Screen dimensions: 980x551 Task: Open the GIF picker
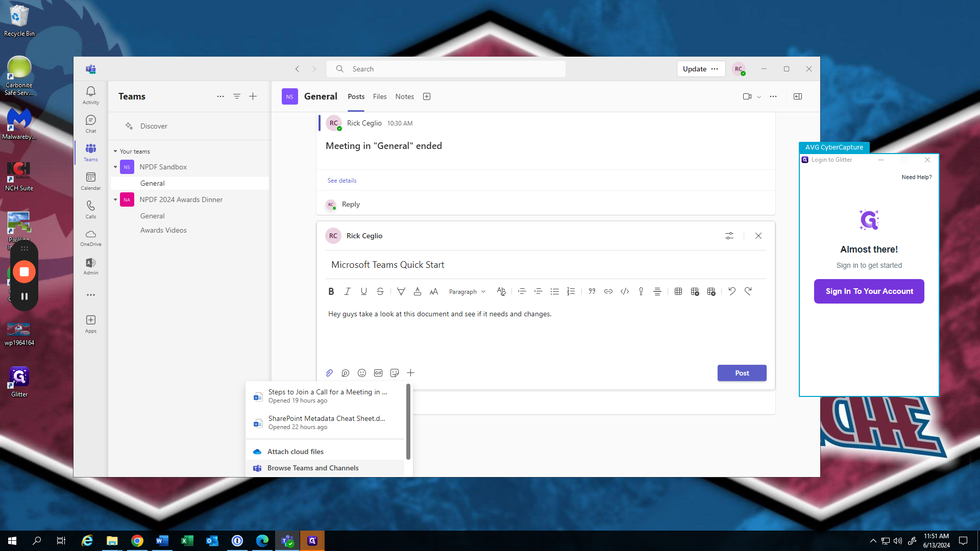point(378,373)
